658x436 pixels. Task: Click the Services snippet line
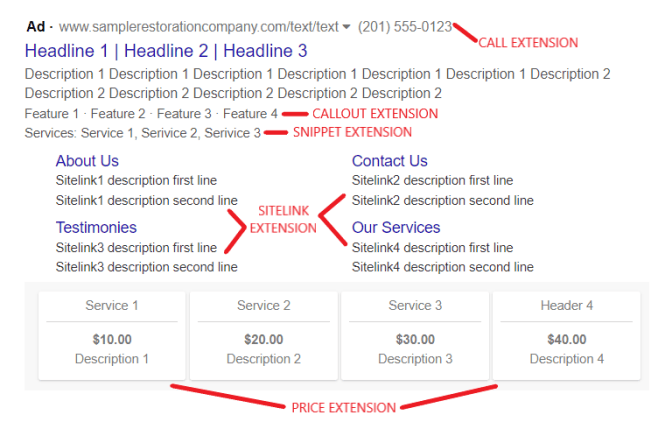pyautogui.click(x=143, y=132)
